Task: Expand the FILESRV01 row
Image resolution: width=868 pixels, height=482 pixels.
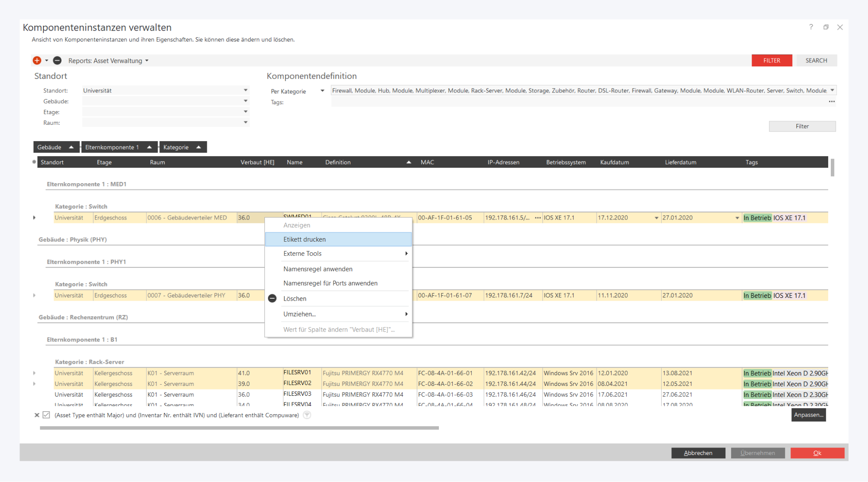Action: coord(34,373)
